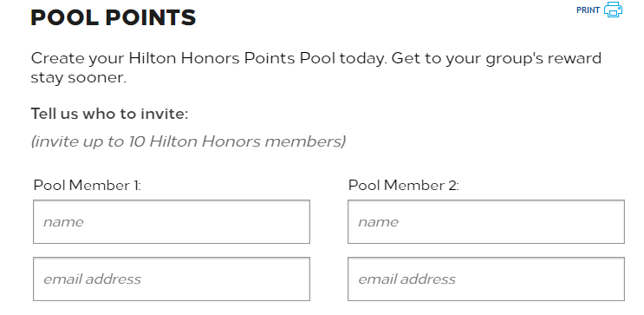This screenshot has width=644, height=315.
Task: Select 'email address' placeholder in left column
Action: (92, 279)
